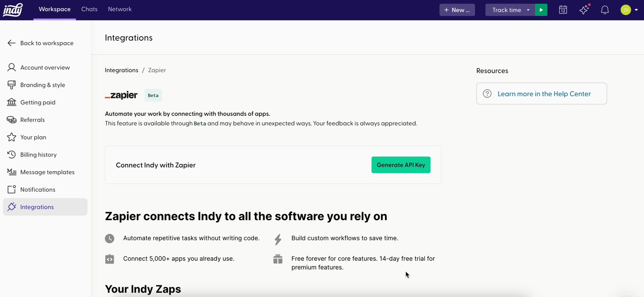Click the Integrations page title

129,38
